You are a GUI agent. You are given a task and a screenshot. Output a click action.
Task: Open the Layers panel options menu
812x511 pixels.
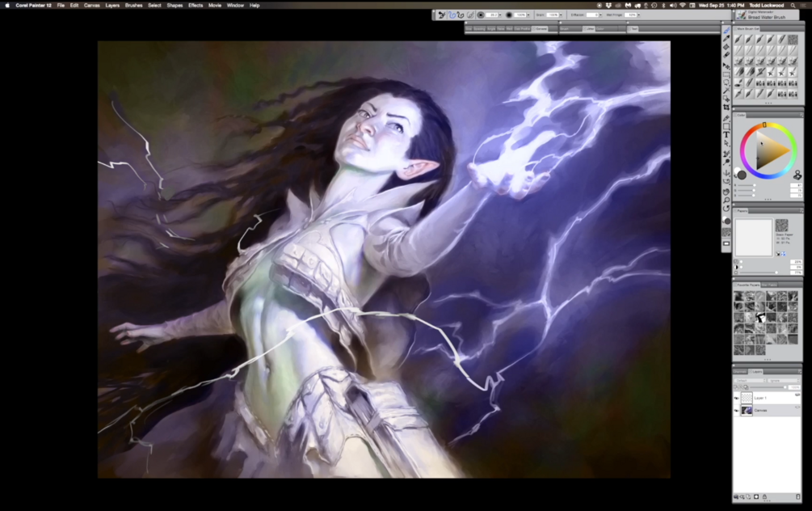point(800,372)
